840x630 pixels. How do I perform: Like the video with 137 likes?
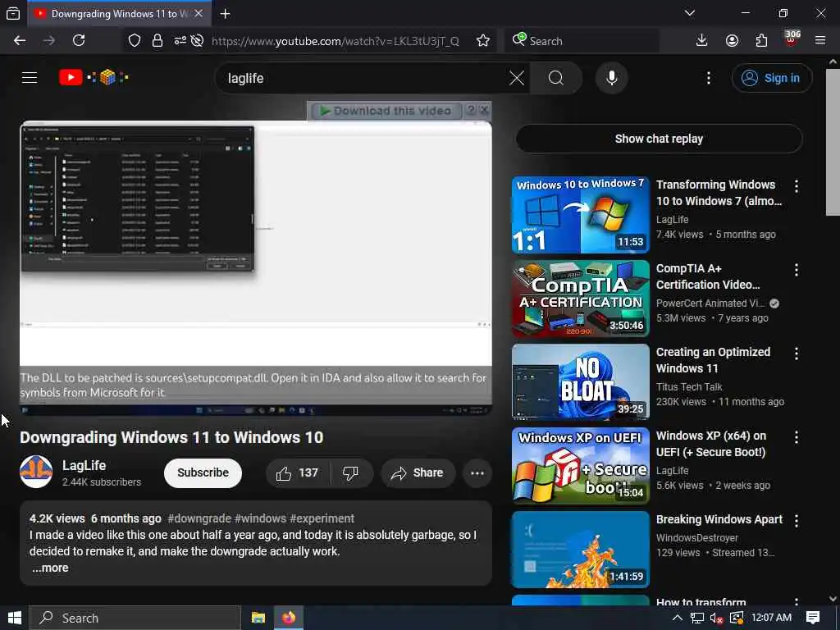click(x=297, y=473)
